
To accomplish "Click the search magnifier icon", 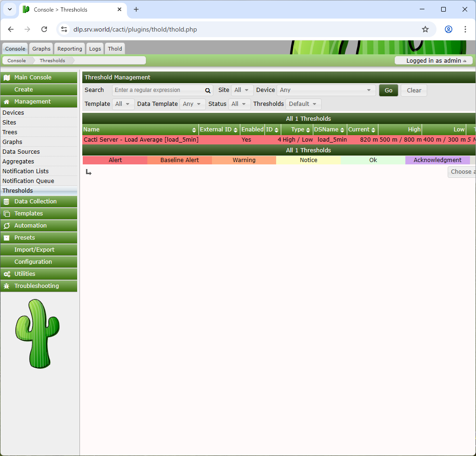I will coord(207,91).
